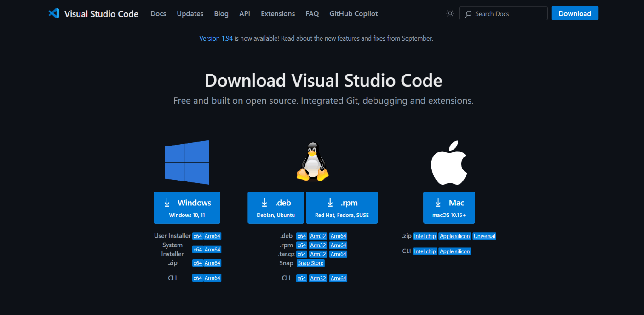This screenshot has width=644, height=315.
Task: Select Arm32 for Linux .rpm row
Action: (x=318, y=245)
